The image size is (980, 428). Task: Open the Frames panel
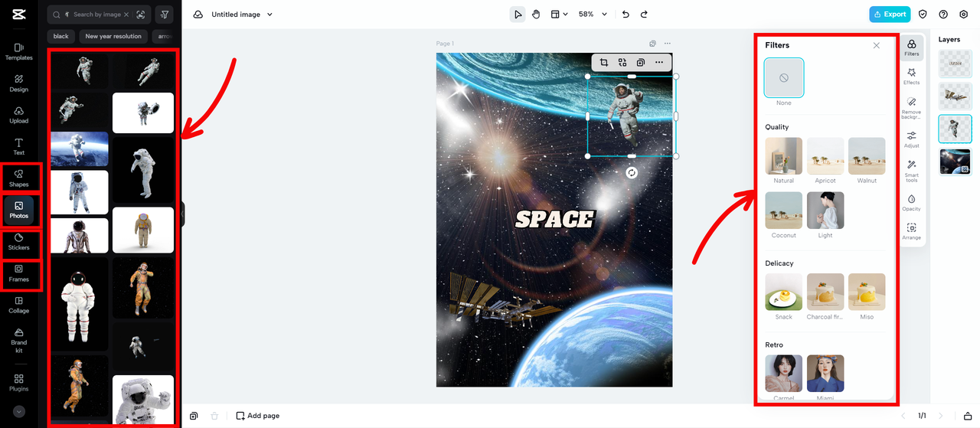tap(18, 273)
